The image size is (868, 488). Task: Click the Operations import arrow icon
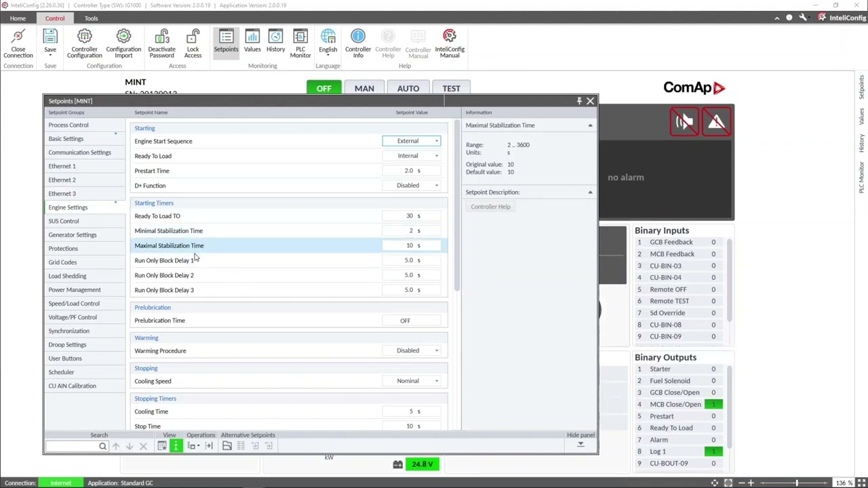click(208, 445)
